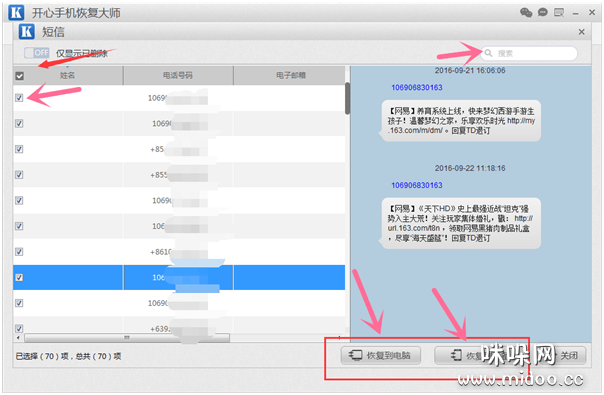
Task: Close the 短信 panel with X
Action: [x=582, y=32]
